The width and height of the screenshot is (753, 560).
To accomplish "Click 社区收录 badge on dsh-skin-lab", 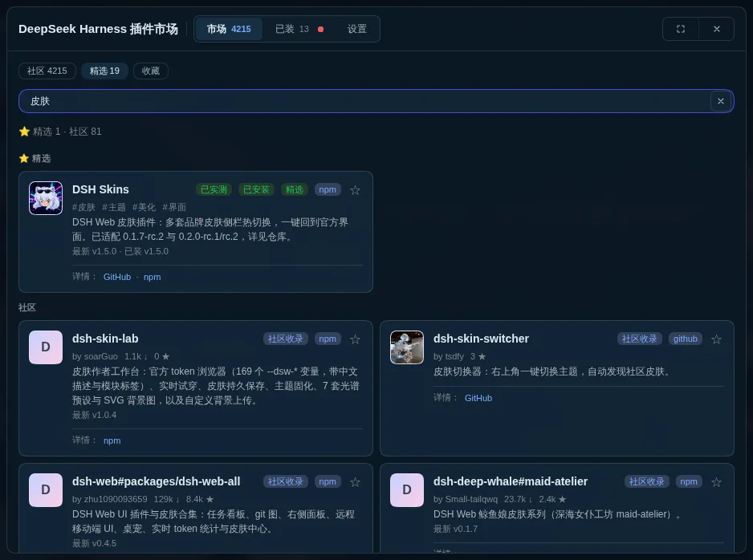I will 285,339.
